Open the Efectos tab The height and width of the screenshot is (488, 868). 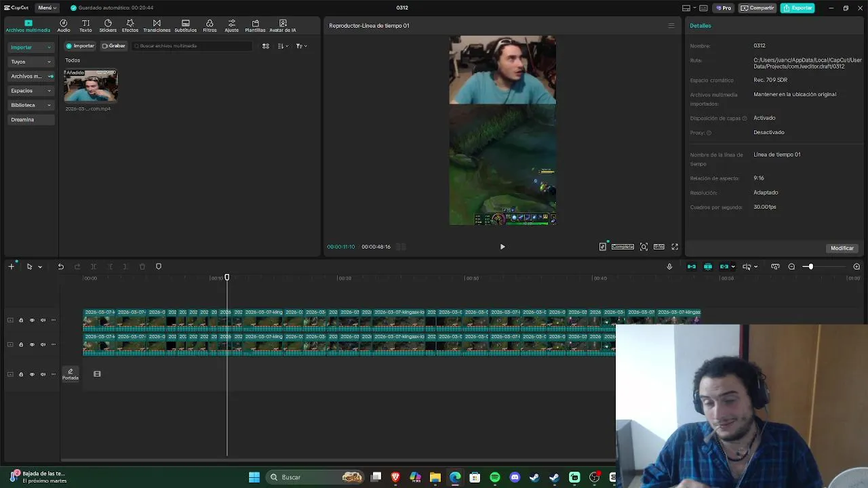point(130,26)
